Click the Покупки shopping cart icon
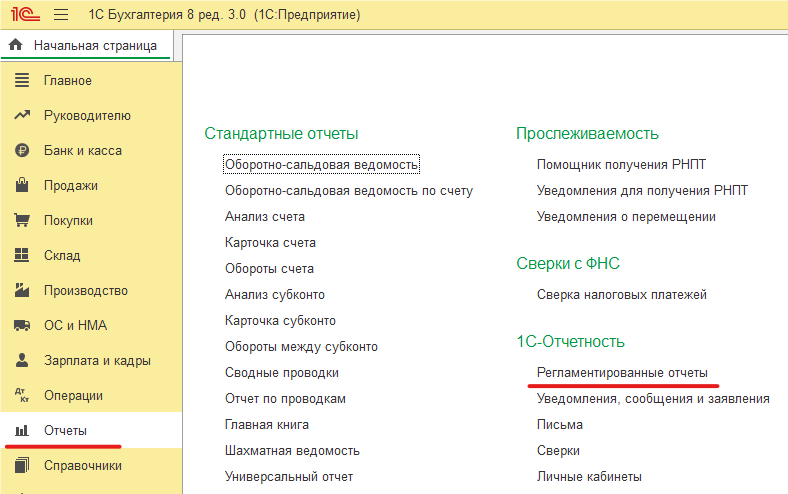 point(22,220)
